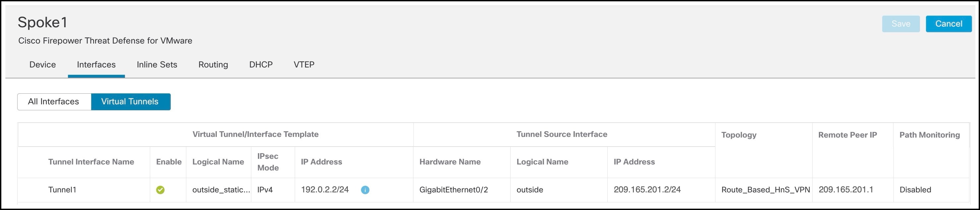Open the VTEP tab
The image size is (980, 210).
(x=304, y=64)
